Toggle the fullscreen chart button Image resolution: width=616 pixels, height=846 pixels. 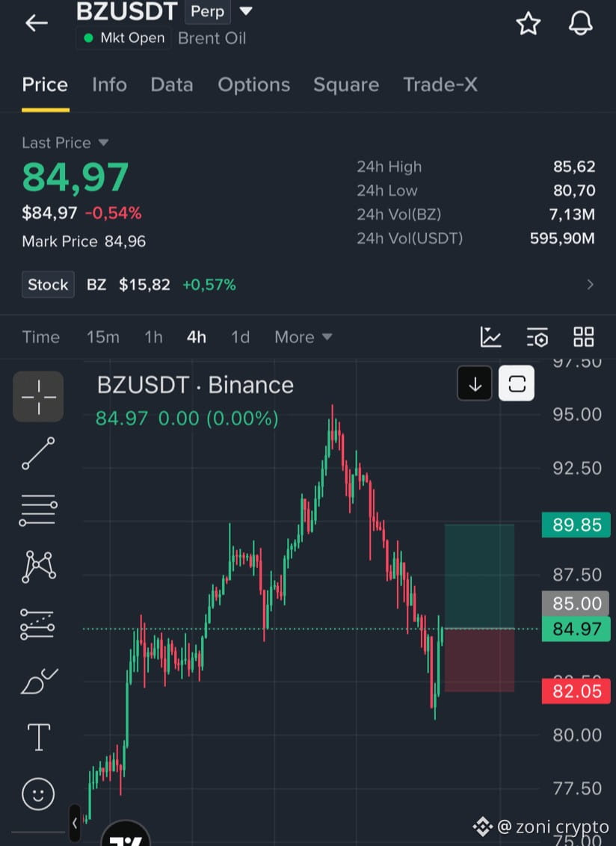click(517, 383)
